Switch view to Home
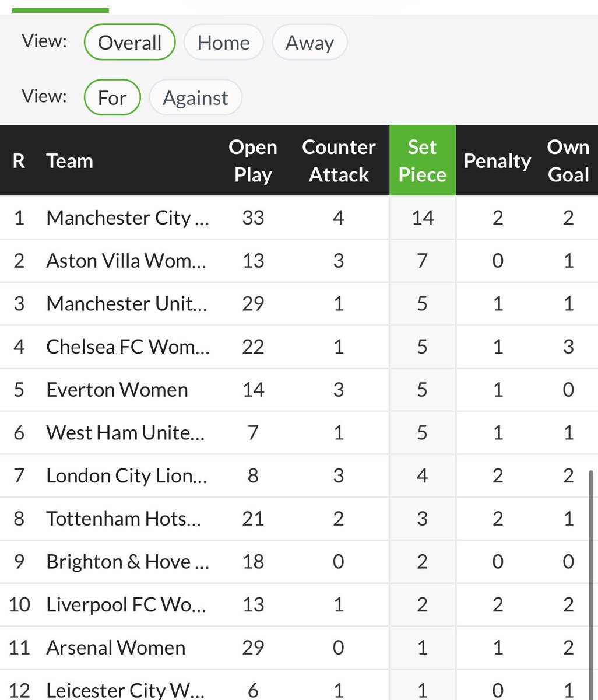This screenshot has height=700, width=598. (x=224, y=43)
